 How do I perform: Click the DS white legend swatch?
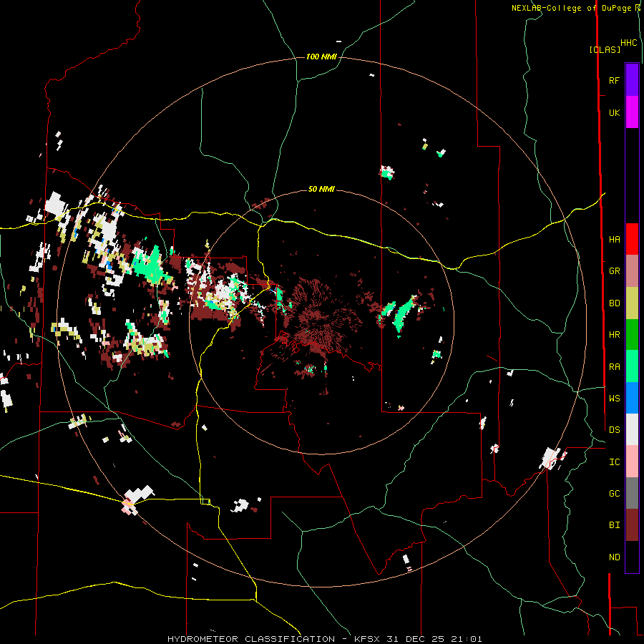tap(632, 429)
